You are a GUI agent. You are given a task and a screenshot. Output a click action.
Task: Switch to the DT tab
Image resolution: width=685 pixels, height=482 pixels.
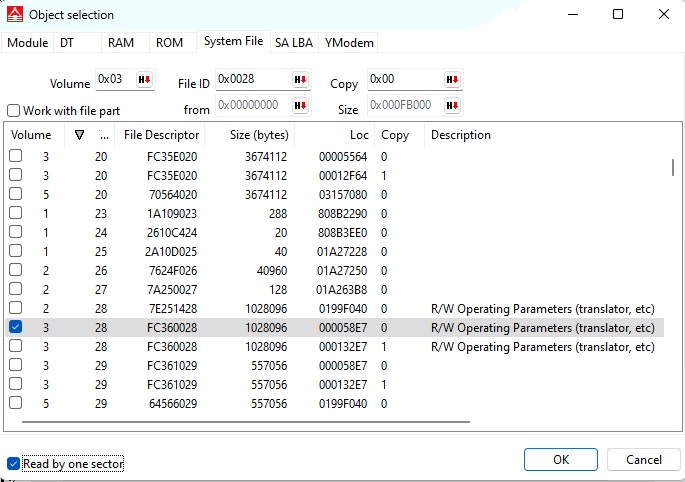77,43
